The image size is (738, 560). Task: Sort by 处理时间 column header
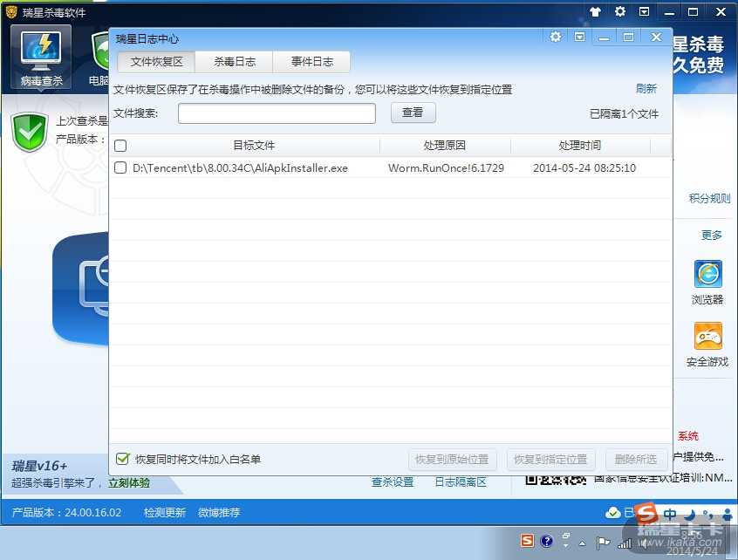tap(580, 146)
